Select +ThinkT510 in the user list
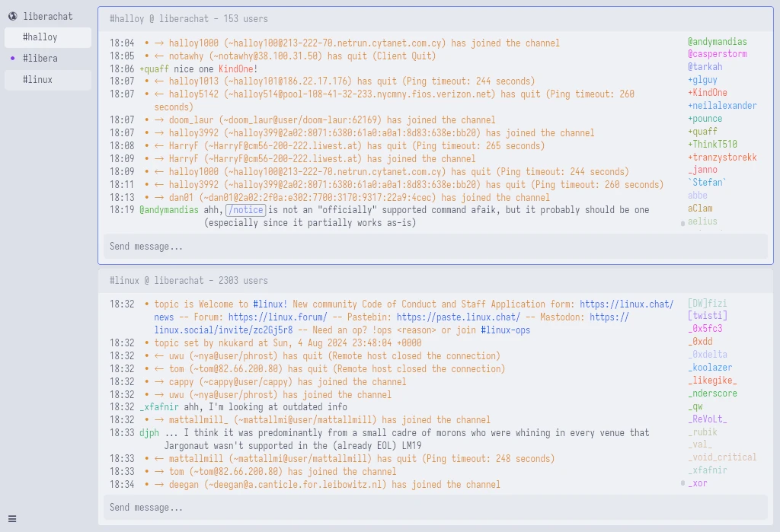 click(x=712, y=144)
